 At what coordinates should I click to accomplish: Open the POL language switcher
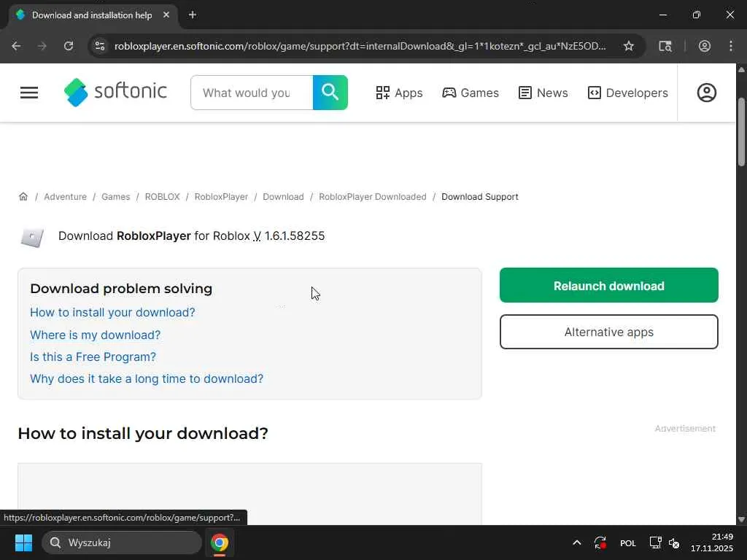coord(628,542)
